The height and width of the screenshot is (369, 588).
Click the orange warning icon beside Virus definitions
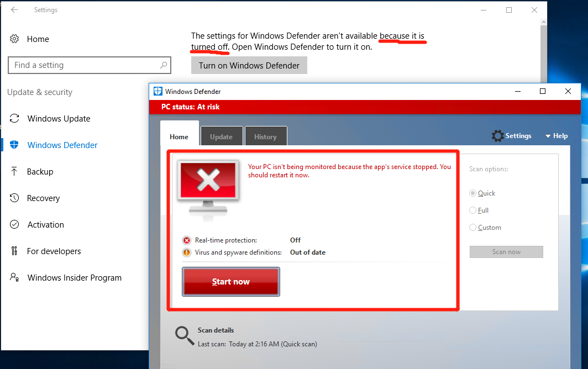(x=186, y=252)
